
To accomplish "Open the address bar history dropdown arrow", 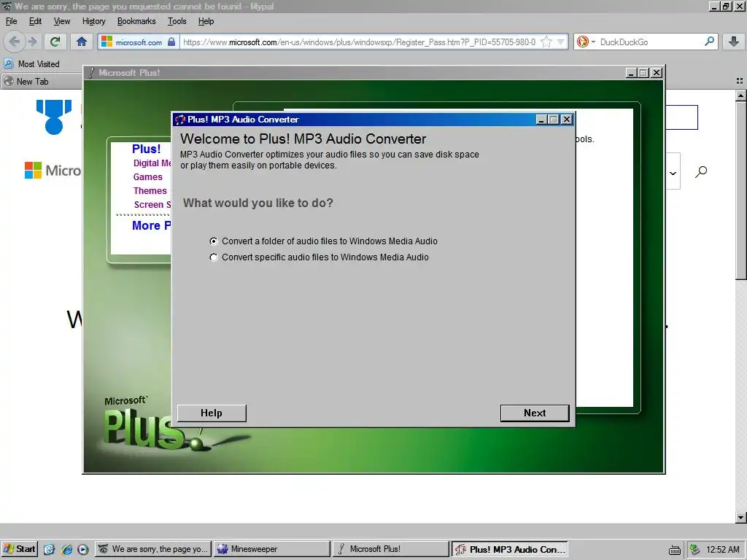I will click(561, 42).
